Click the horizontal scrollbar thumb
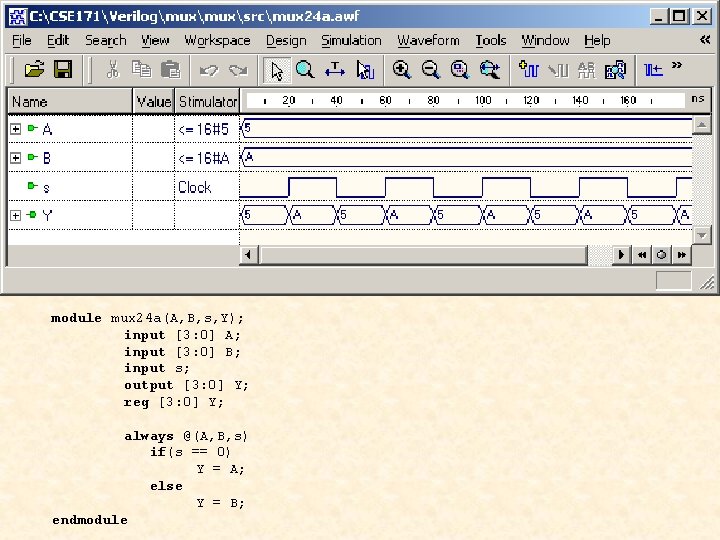720x540 pixels. click(x=423, y=255)
